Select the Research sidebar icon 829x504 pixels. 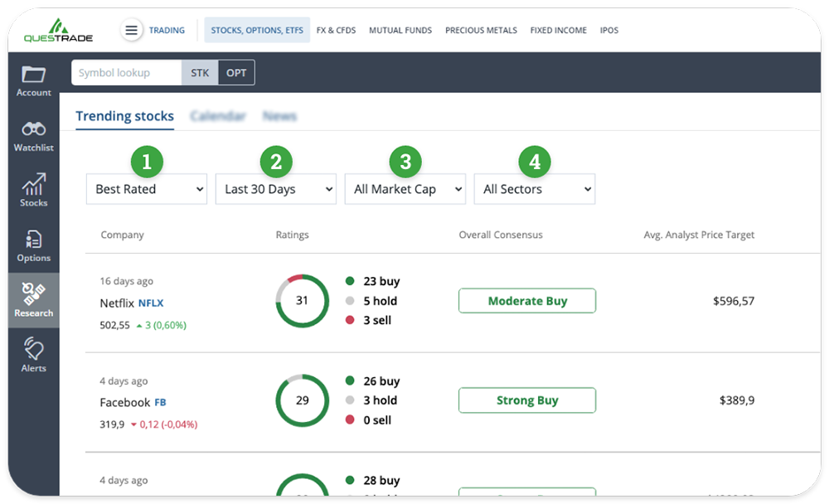pos(33,298)
